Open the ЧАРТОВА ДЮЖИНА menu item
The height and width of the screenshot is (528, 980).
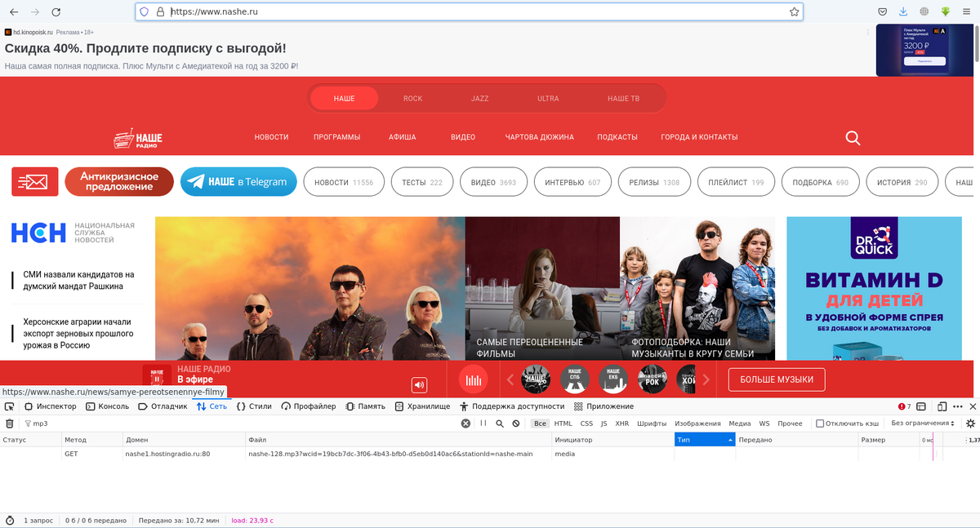tap(539, 137)
